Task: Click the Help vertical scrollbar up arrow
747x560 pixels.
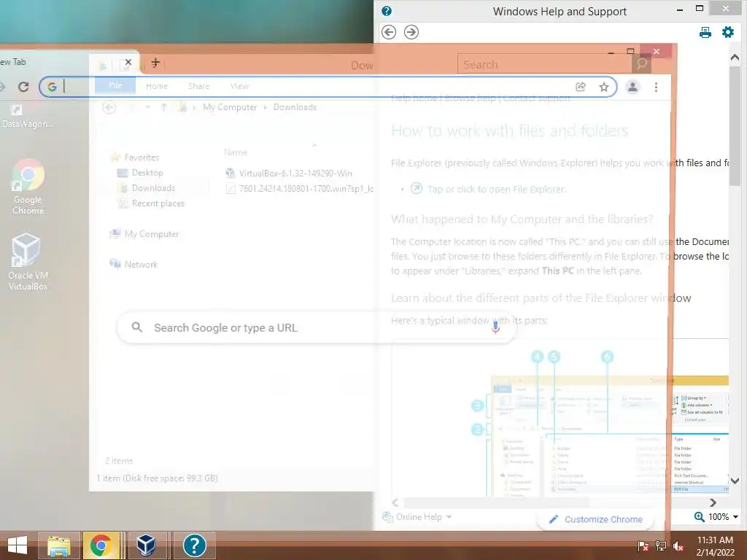Action: (x=735, y=57)
